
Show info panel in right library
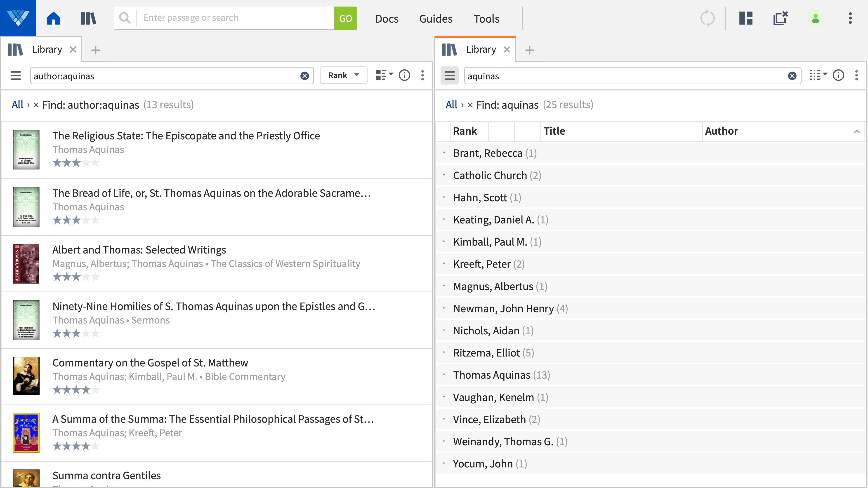pos(838,75)
